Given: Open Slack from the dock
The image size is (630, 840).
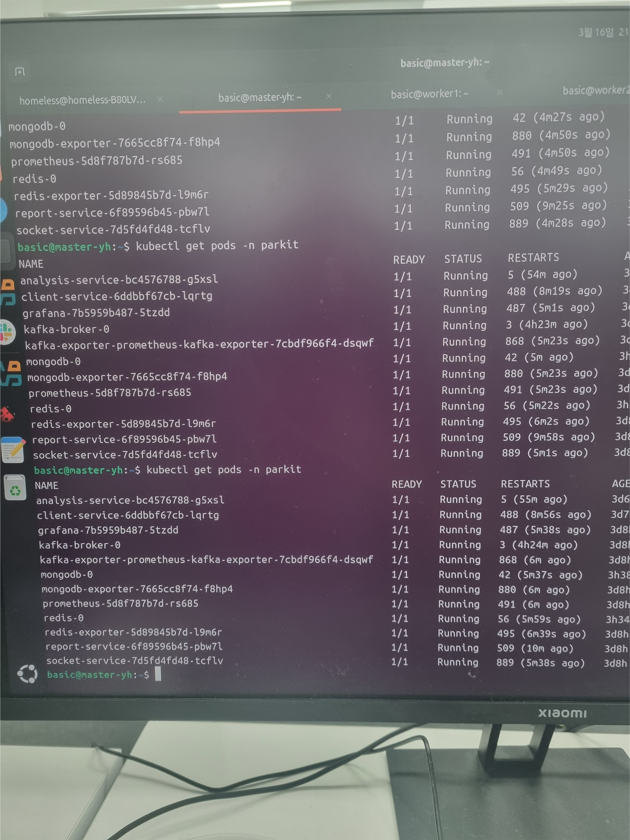Looking at the screenshot, I should pyautogui.click(x=7, y=332).
